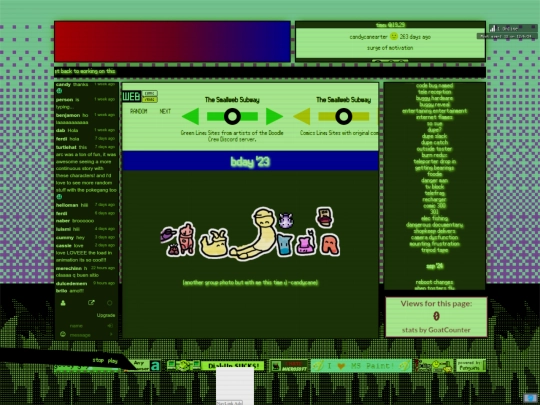The width and height of the screenshot is (540, 405).
Task: Open the 'recharger' comic link
Action: [434, 199]
